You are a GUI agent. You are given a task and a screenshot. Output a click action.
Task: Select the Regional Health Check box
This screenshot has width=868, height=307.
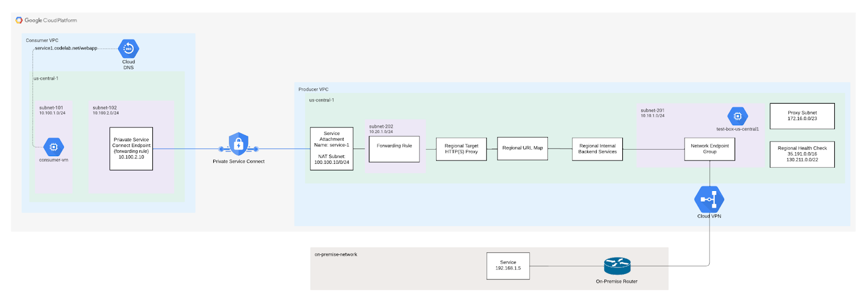click(802, 154)
